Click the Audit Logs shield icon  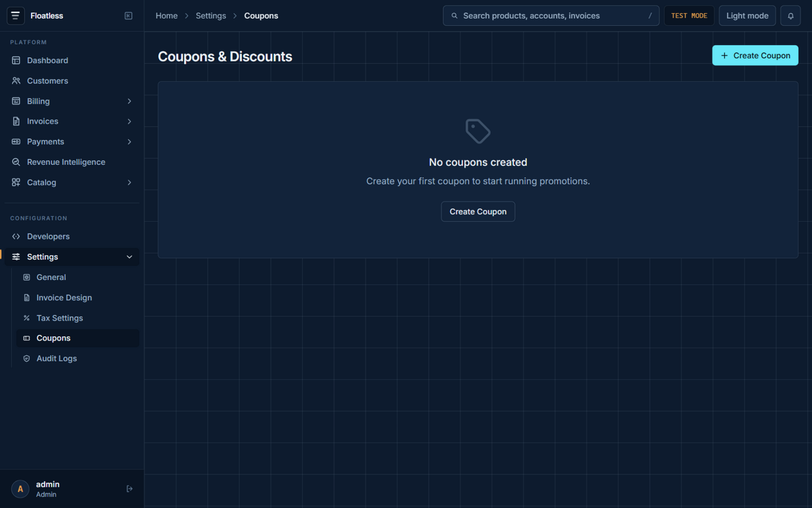27,358
